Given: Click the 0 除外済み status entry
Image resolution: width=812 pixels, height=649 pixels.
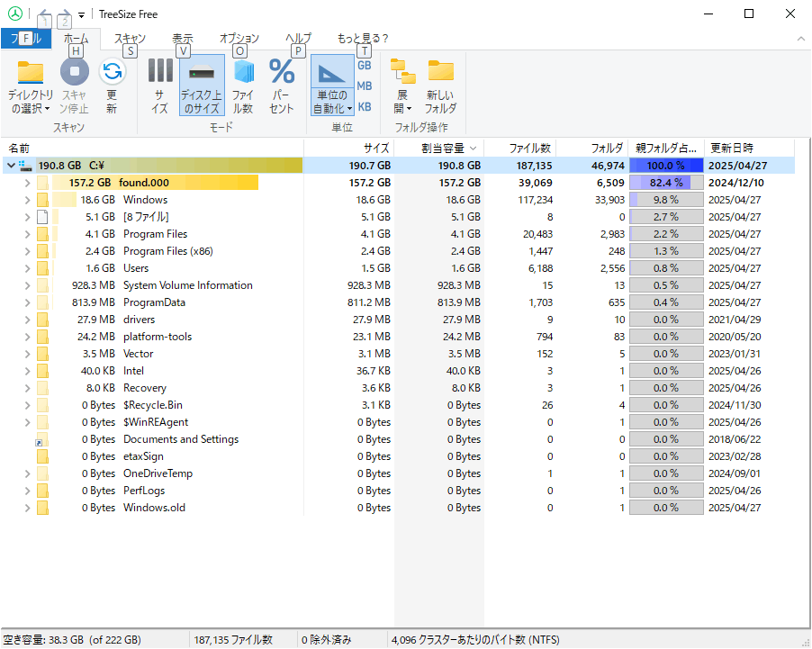Looking at the screenshot, I should [326, 640].
